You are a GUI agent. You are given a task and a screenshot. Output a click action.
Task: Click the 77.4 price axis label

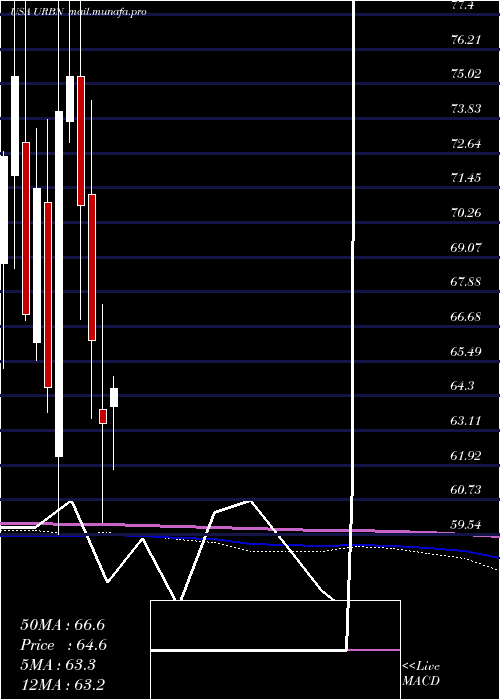click(x=464, y=5)
